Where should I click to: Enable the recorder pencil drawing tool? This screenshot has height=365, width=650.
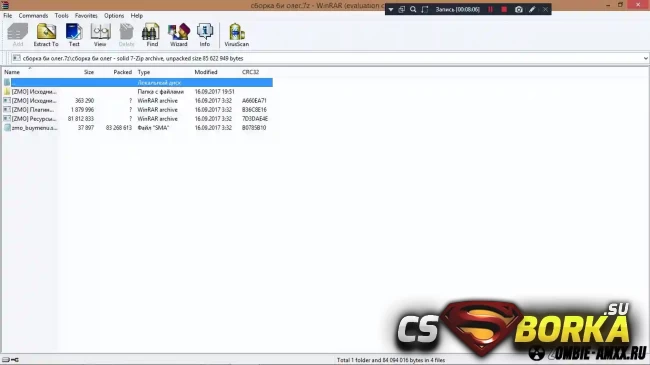[532, 9]
